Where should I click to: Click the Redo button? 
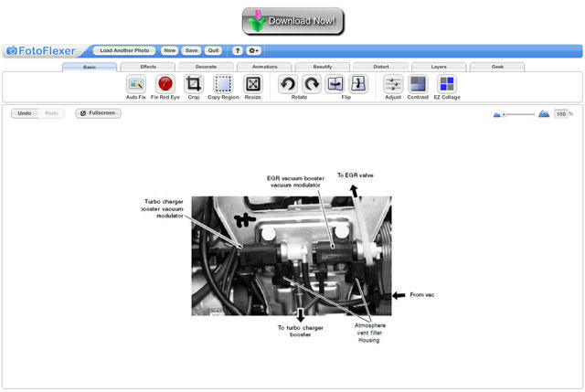pyautogui.click(x=51, y=113)
